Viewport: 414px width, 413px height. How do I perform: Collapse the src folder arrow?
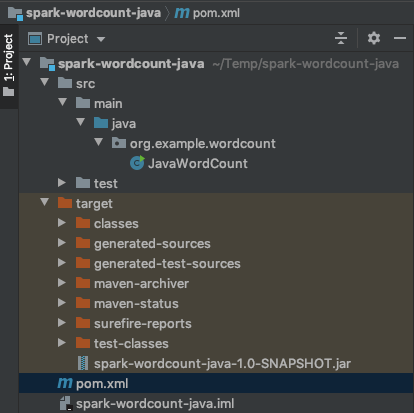tap(45, 82)
